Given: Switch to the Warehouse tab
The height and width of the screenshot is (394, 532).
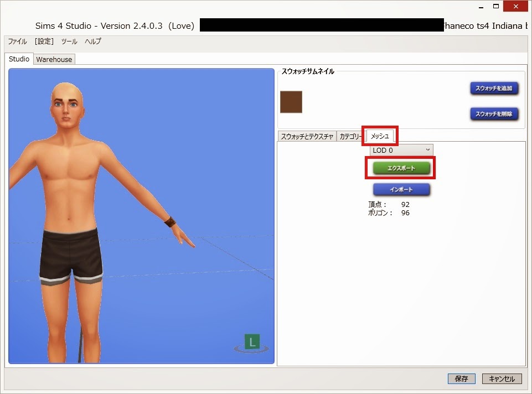Looking at the screenshot, I should (x=54, y=59).
